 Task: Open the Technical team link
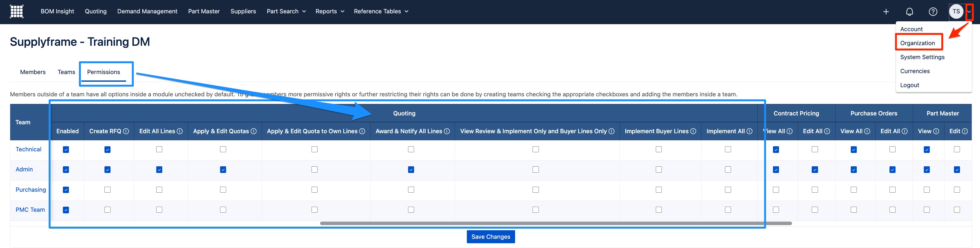[x=29, y=149]
